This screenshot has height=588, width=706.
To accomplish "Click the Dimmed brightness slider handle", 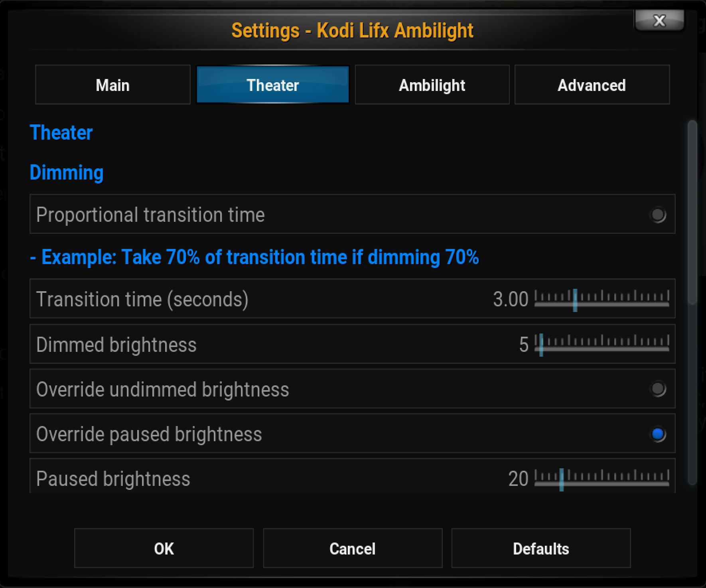I will (541, 344).
